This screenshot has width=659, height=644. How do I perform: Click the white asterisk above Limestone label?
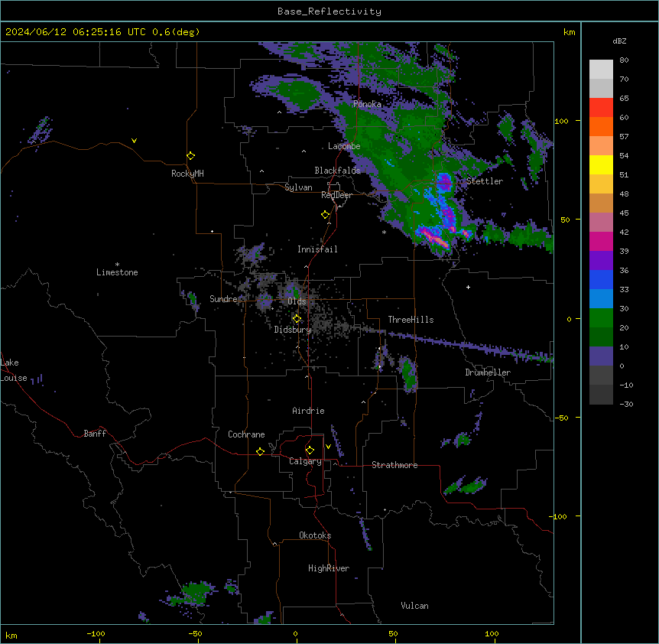117,265
